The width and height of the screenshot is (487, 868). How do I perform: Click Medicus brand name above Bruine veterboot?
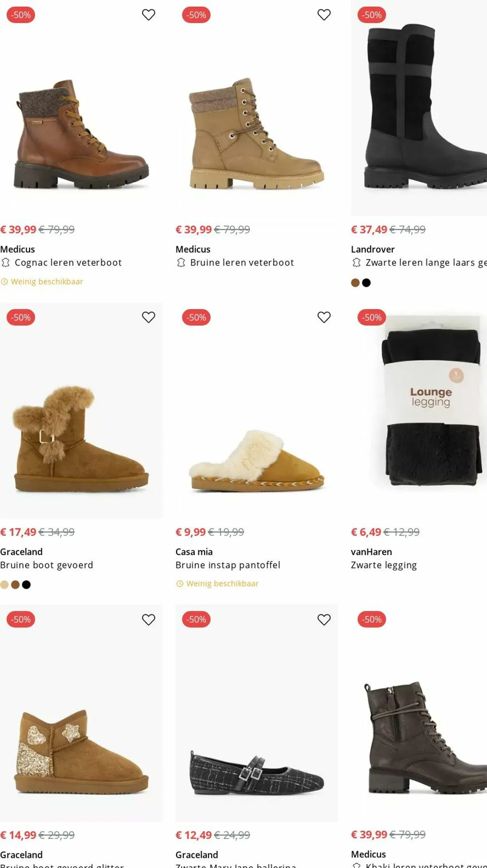pos(193,249)
